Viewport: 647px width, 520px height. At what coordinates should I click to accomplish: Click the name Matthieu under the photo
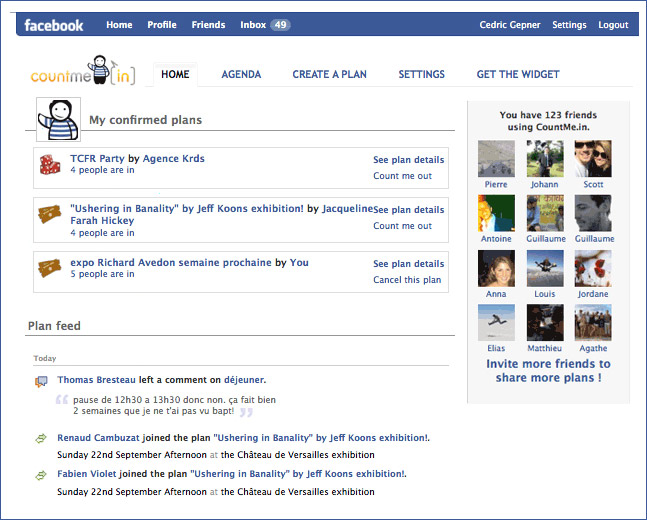[545, 348]
